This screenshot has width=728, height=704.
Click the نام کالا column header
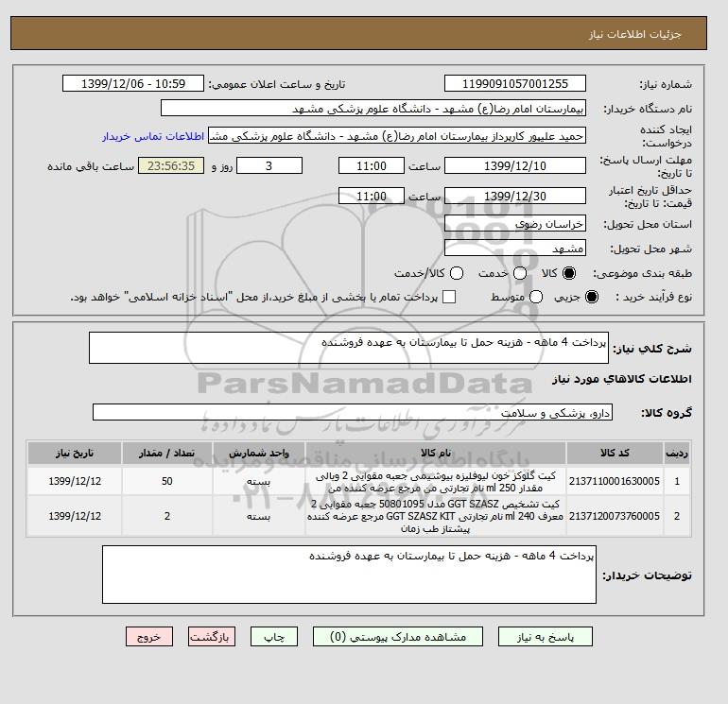click(x=436, y=453)
